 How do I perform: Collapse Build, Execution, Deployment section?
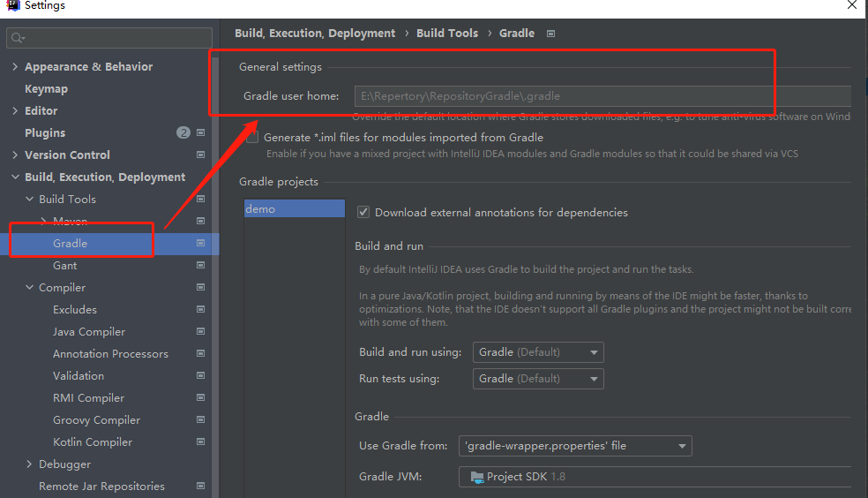[15, 177]
